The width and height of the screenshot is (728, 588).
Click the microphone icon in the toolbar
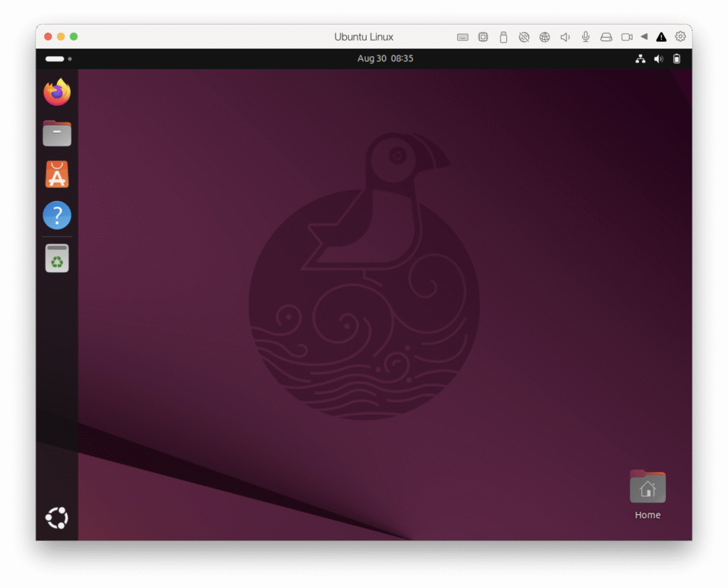pos(586,37)
